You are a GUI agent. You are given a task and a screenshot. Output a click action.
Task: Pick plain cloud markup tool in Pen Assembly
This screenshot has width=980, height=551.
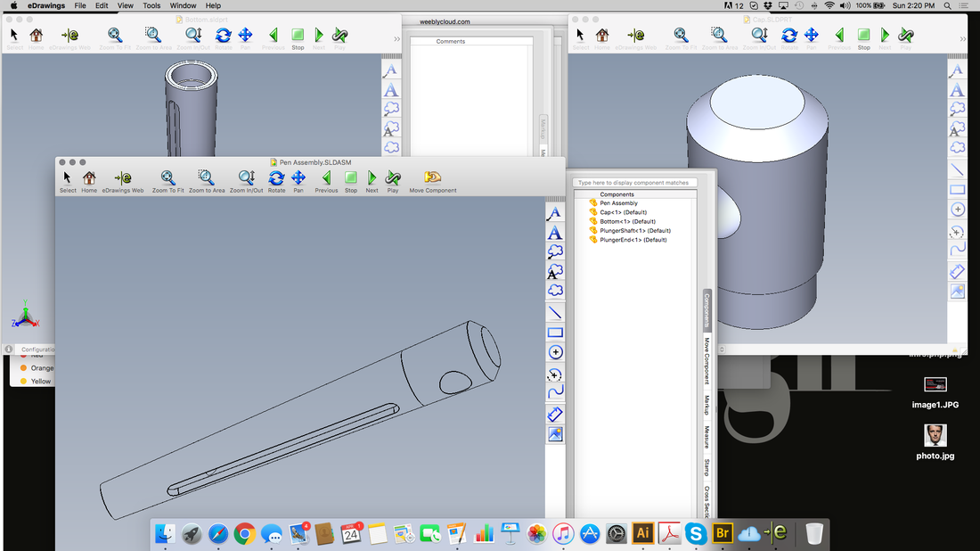coord(554,291)
